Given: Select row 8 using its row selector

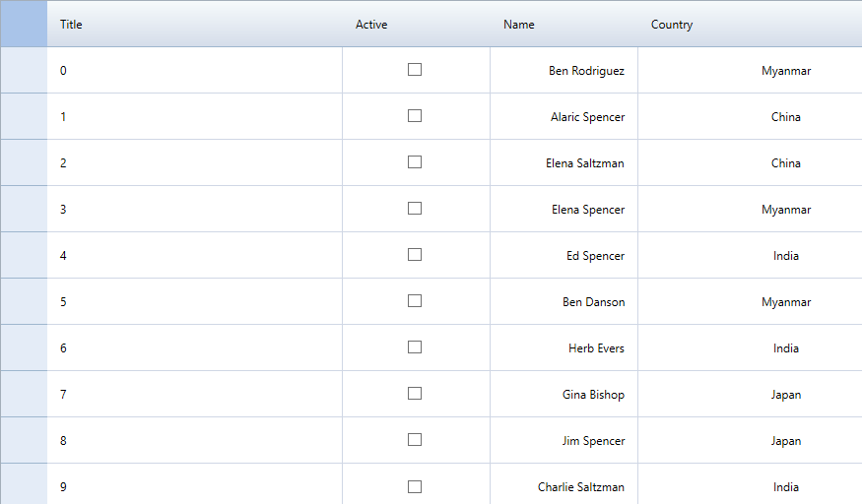Looking at the screenshot, I should (24, 441).
